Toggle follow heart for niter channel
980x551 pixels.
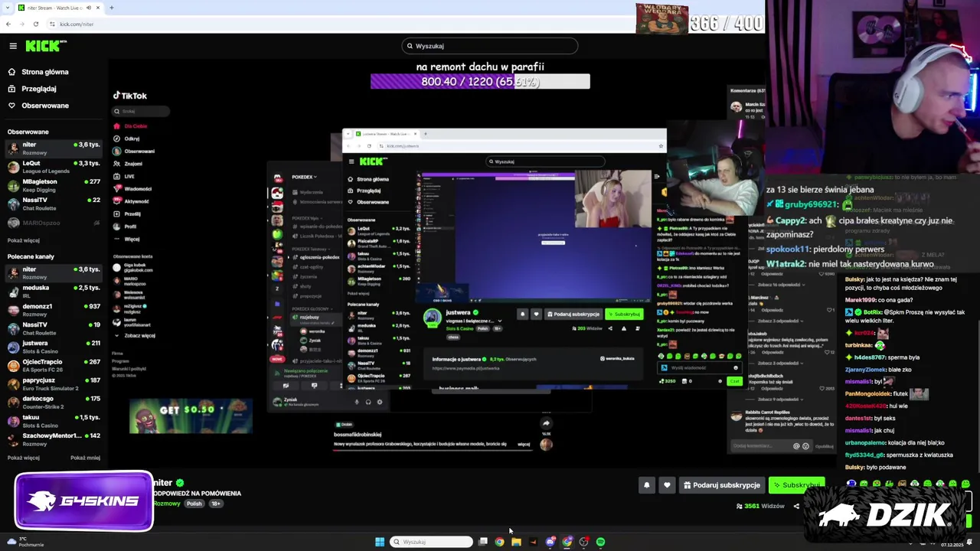pos(667,485)
